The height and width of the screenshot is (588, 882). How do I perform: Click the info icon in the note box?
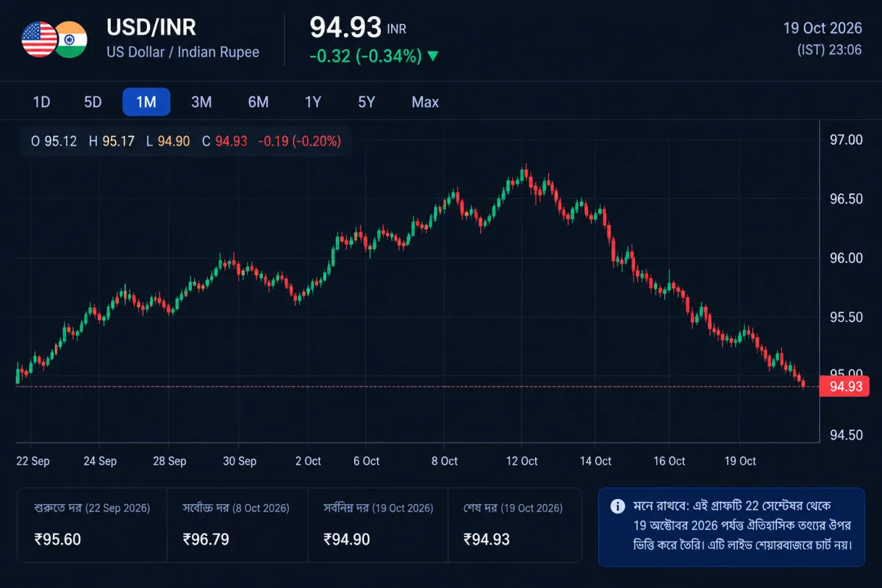coord(618,506)
